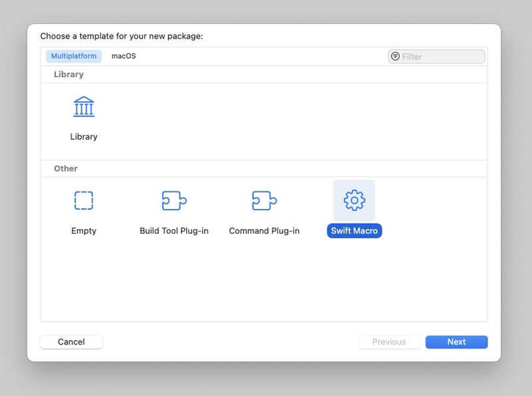Viewport: 532px width, 396px height.
Task: Click the disabled Previous button
Action: 389,341
